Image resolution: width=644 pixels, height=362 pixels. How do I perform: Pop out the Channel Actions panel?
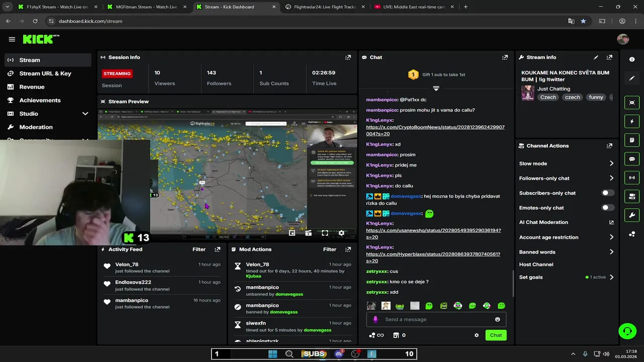[609, 146]
